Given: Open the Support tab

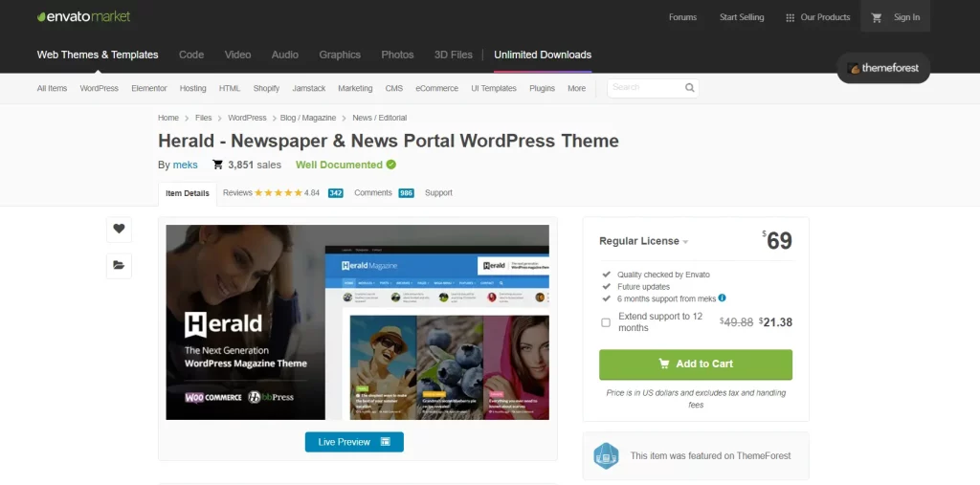Looking at the screenshot, I should click(438, 193).
